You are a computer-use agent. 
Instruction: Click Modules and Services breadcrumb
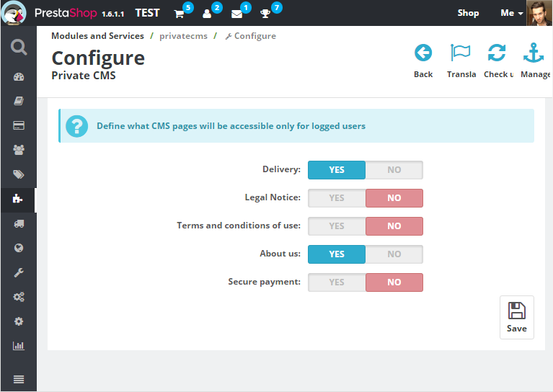tap(97, 36)
